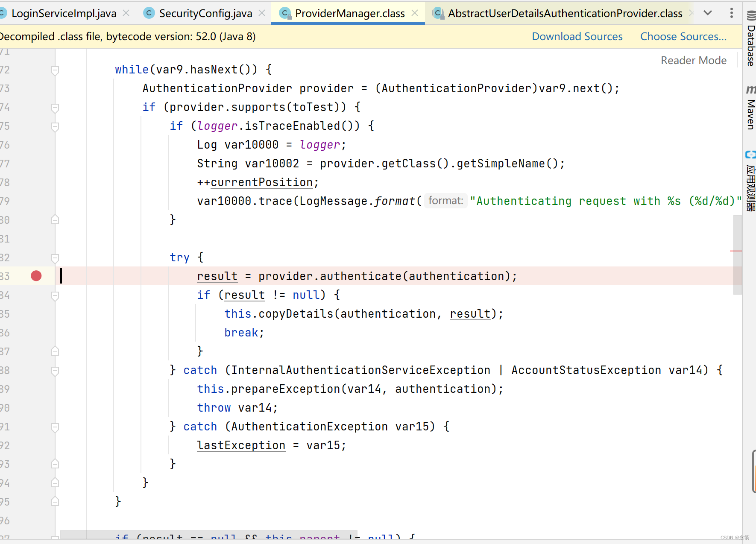756x544 pixels.
Task: Close the SecurityConfig.java tab
Action: [262, 13]
